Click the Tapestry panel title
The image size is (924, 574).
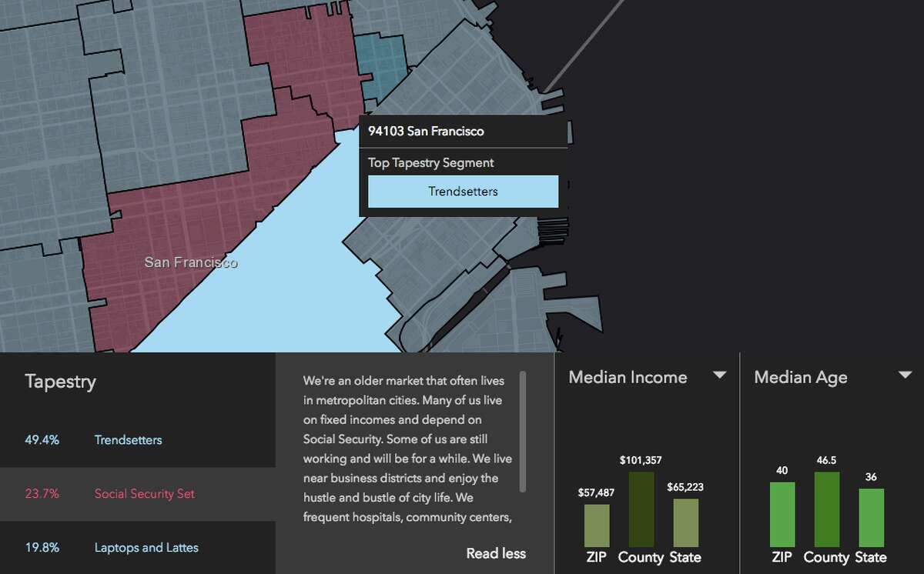point(61,381)
